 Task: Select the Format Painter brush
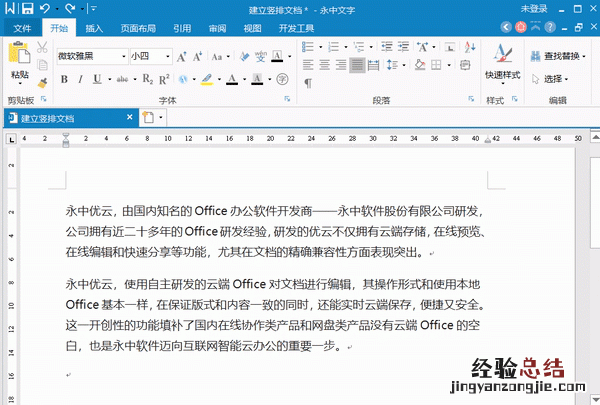(42, 82)
